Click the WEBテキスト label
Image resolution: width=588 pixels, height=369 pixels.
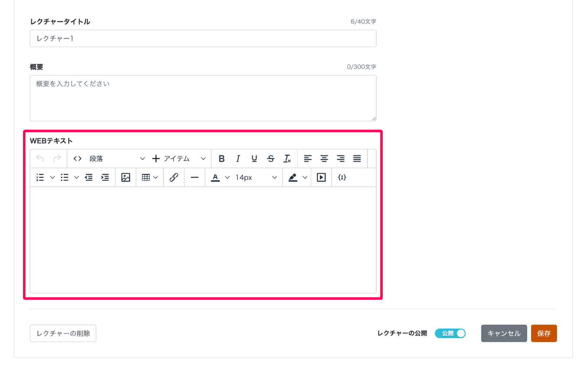click(51, 141)
